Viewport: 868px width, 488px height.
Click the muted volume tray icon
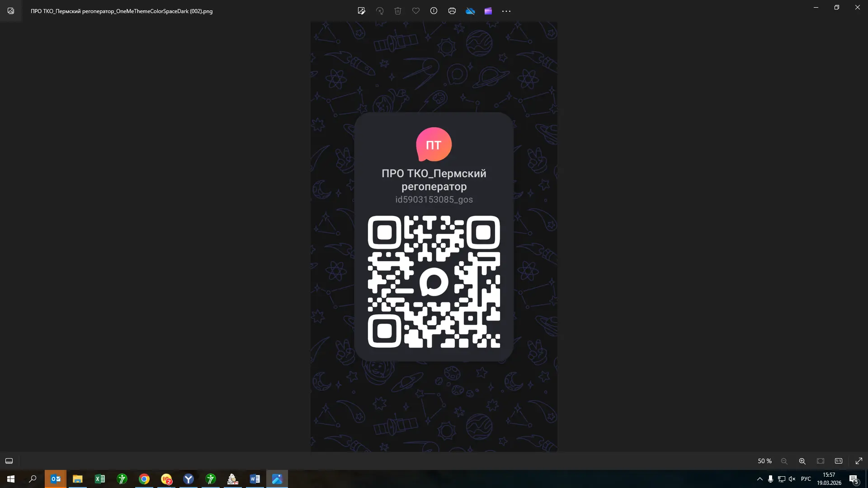coord(792,479)
